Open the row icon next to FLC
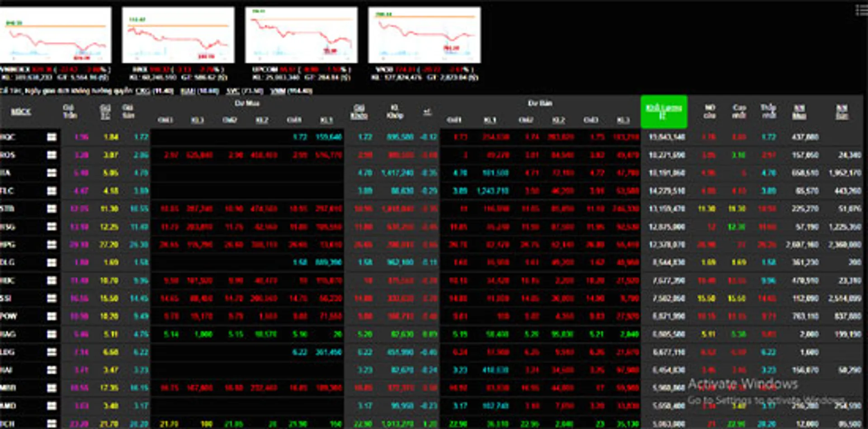Viewport: 868px width, 429px height. pyautogui.click(x=52, y=191)
